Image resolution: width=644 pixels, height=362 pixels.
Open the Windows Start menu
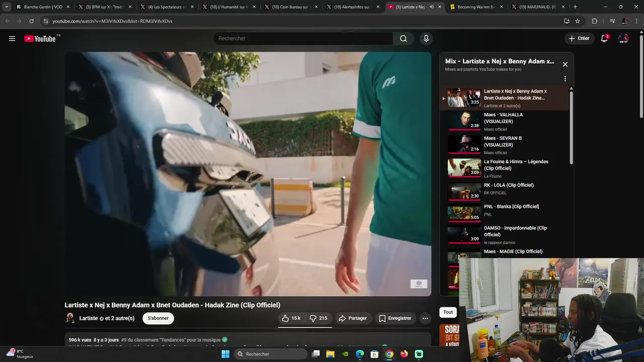click(x=225, y=354)
